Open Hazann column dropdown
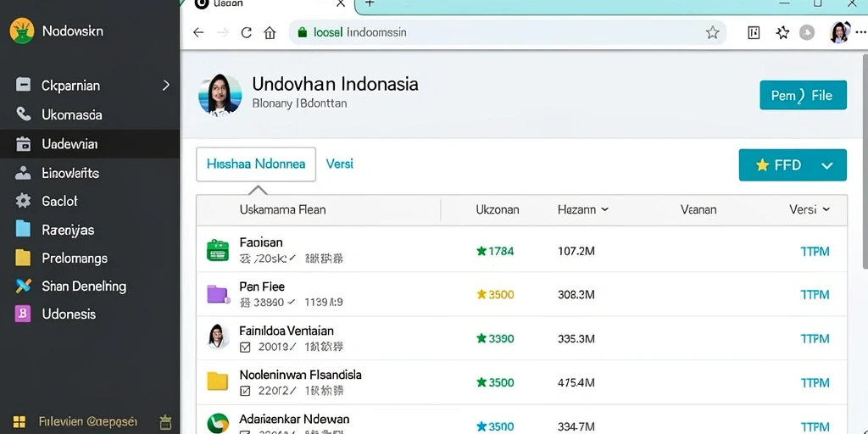The height and width of the screenshot is (434, 868). coord(583,210)
